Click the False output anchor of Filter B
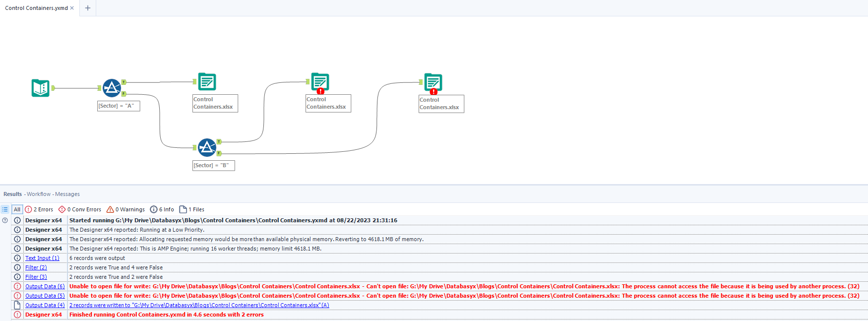 219,153
